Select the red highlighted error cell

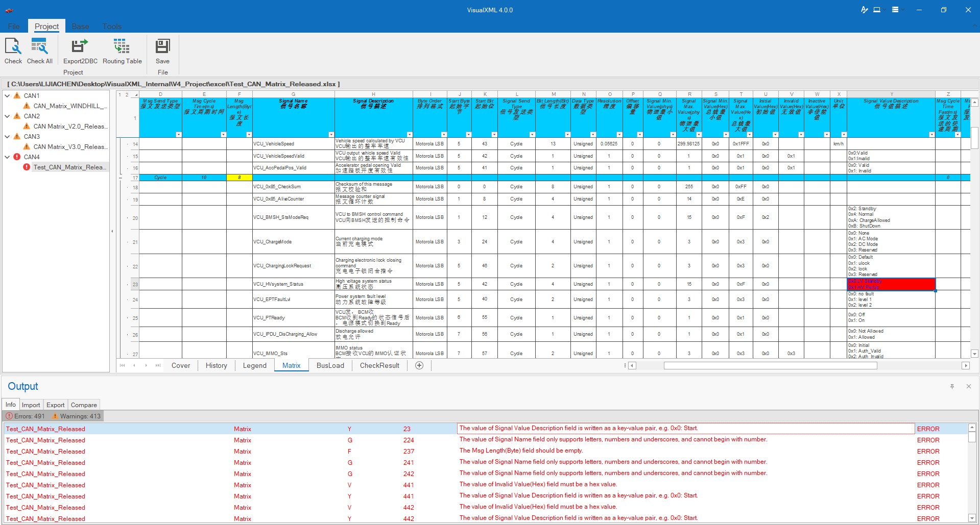point(891,284)
